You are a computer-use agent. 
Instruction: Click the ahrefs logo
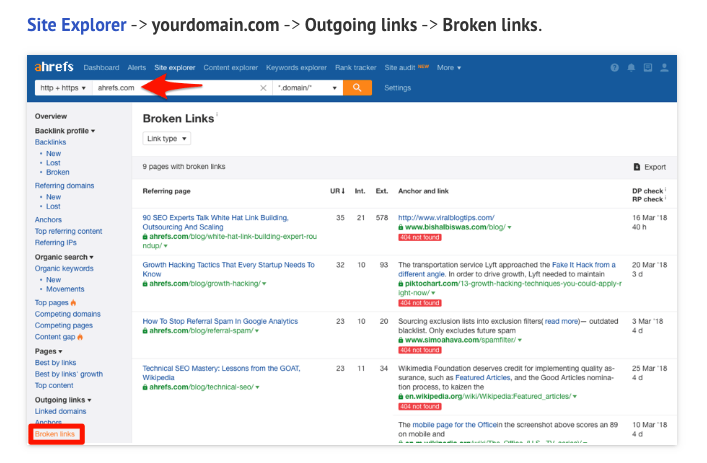pos(54,67)
